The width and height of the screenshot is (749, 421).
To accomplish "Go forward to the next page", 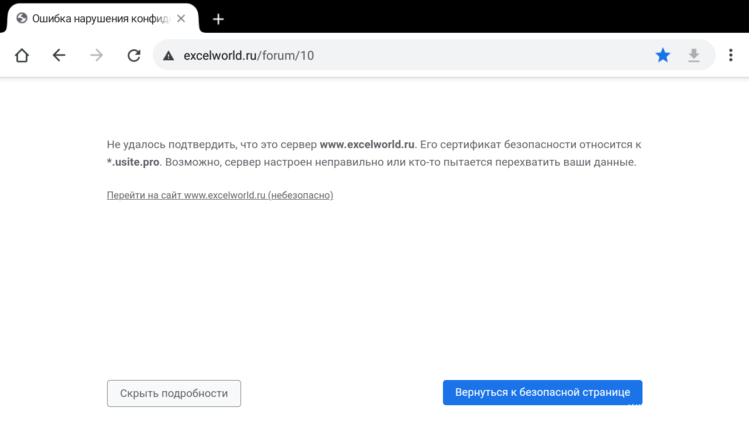I will 96,55.
